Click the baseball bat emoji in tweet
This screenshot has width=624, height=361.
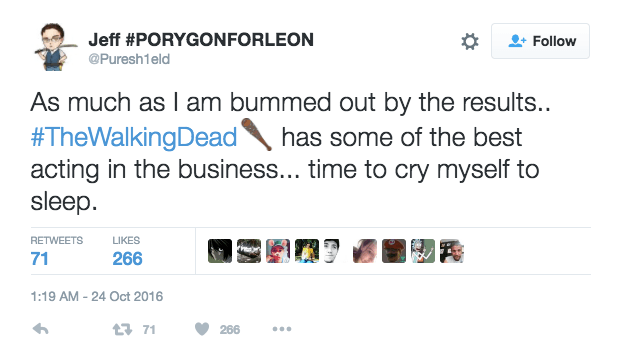point(257,135)
